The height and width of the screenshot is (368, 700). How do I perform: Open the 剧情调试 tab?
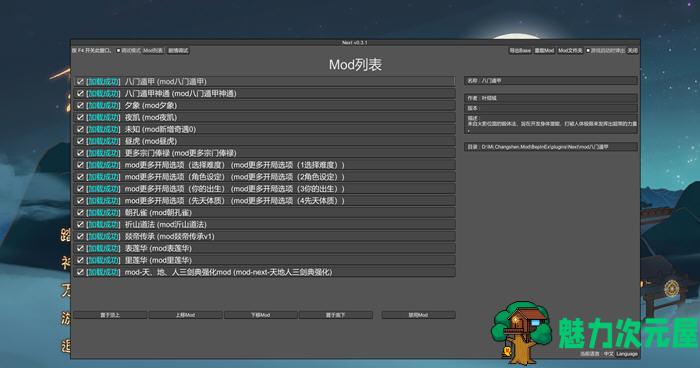tap(178, 50)
